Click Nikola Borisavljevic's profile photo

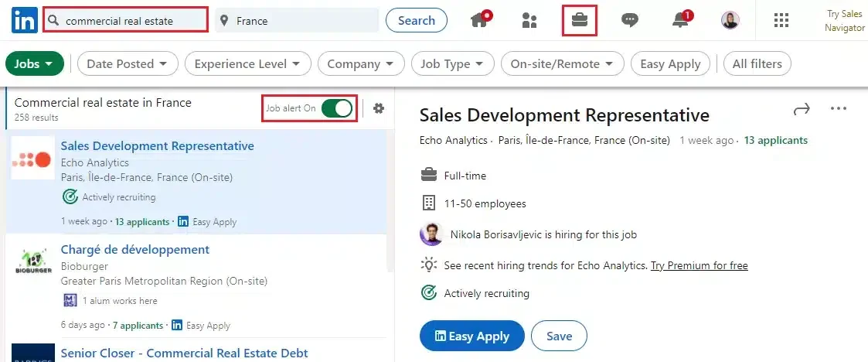[x=431, y=234]
